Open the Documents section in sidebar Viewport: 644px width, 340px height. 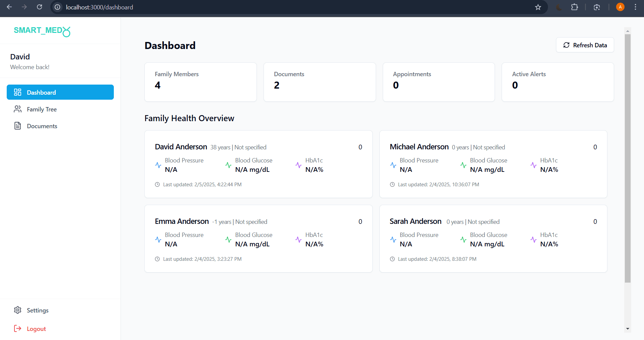pyautogui.click(x=42, y=126)
